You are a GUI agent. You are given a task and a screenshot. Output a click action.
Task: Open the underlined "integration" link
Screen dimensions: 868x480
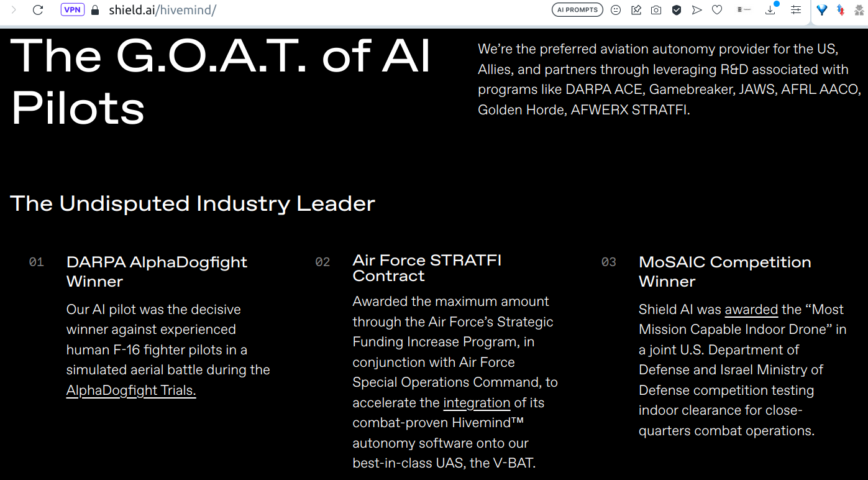[x=477, y=403]
